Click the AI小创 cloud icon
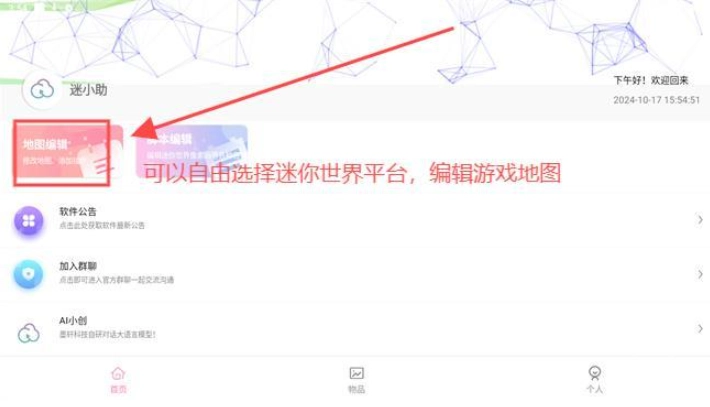 coord(29,333)
